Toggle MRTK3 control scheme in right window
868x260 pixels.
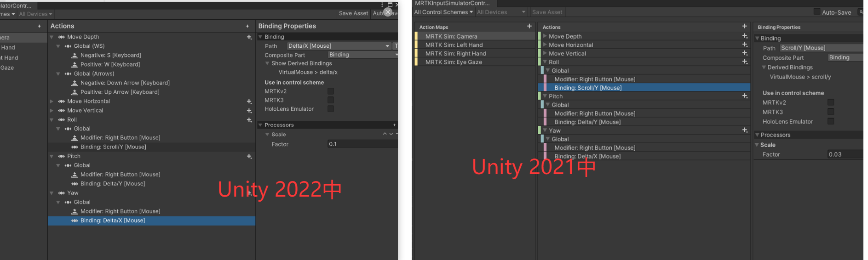coord(831,112)
